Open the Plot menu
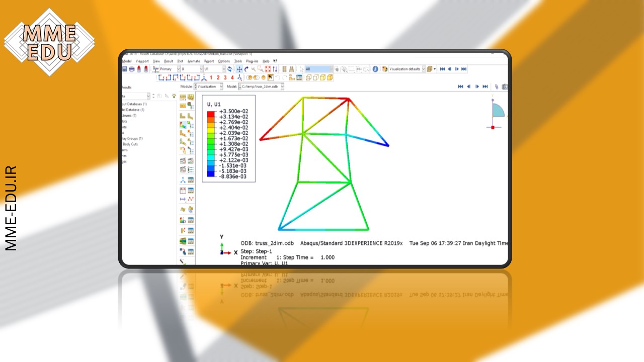 [180, 61]
